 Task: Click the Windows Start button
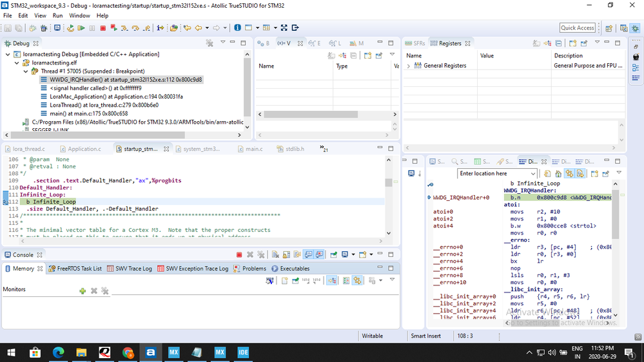[x=11, y=352]
